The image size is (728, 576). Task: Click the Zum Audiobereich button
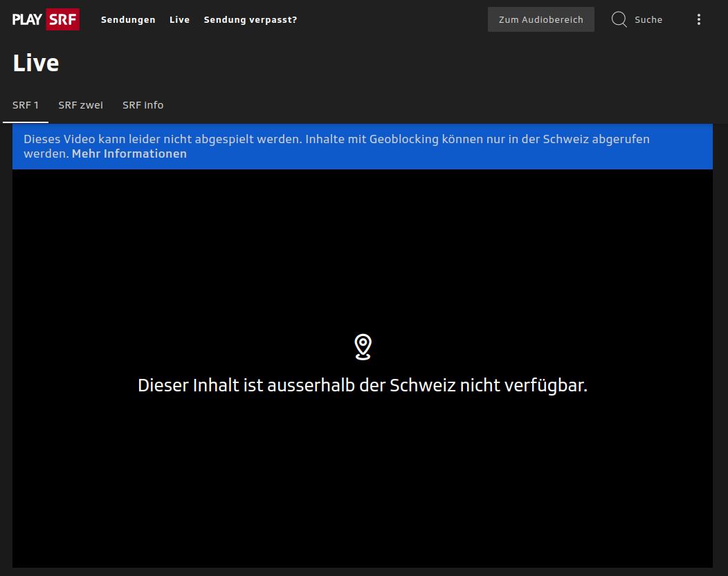pyautogui.click(x=541, y=19)
